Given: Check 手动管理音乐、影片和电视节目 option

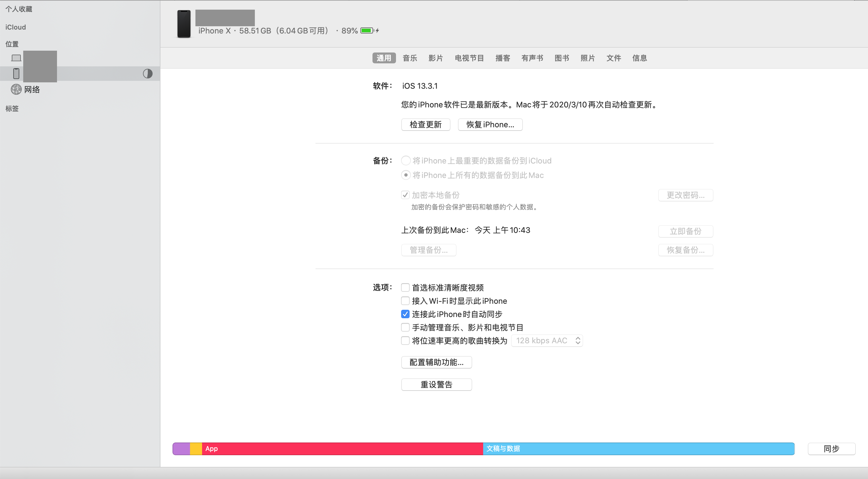Looking at the screenshot, I should 405,327.
